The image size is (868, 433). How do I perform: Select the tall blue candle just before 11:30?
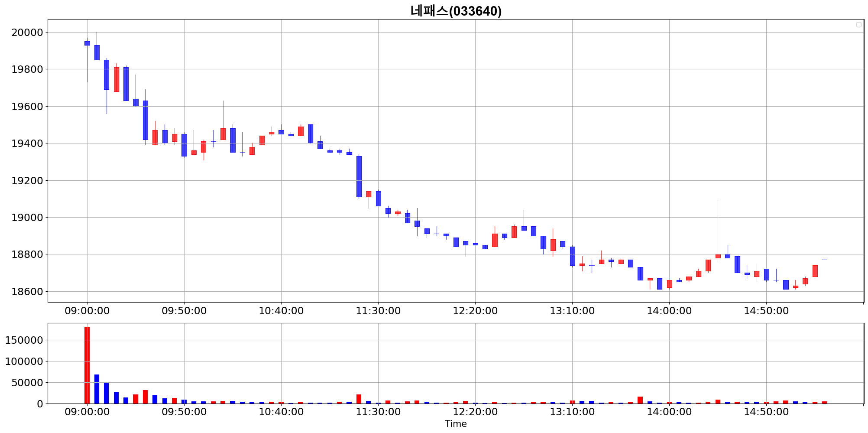click(x=359, y=177)
